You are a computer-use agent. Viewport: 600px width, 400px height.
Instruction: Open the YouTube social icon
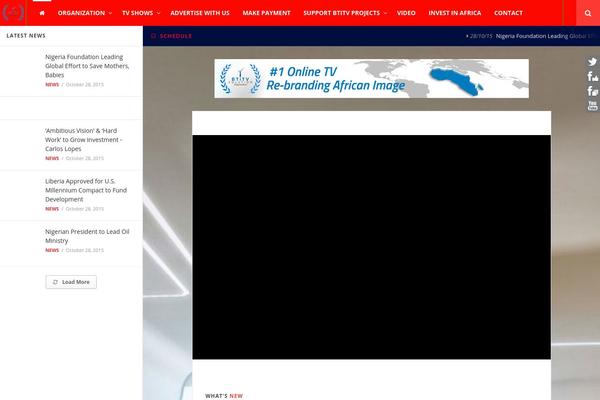(x=592, y=106)
